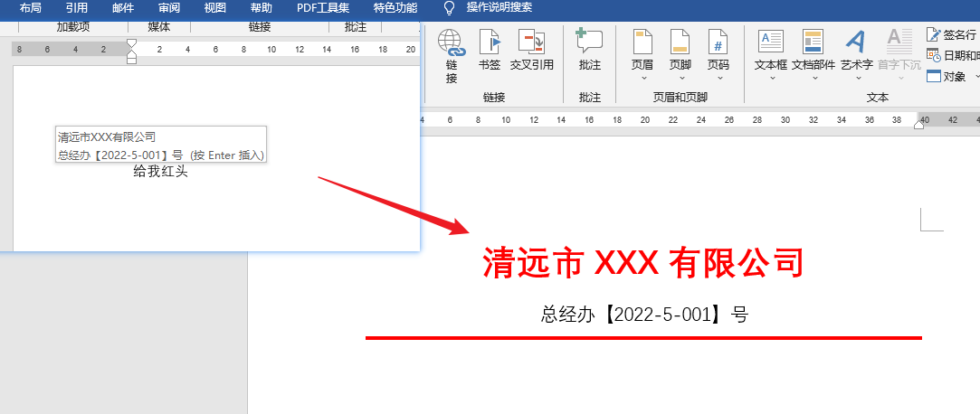Open the 页码 page number menu
The height and width of the screenshot is (414, 980).
(x=718, y=55)
